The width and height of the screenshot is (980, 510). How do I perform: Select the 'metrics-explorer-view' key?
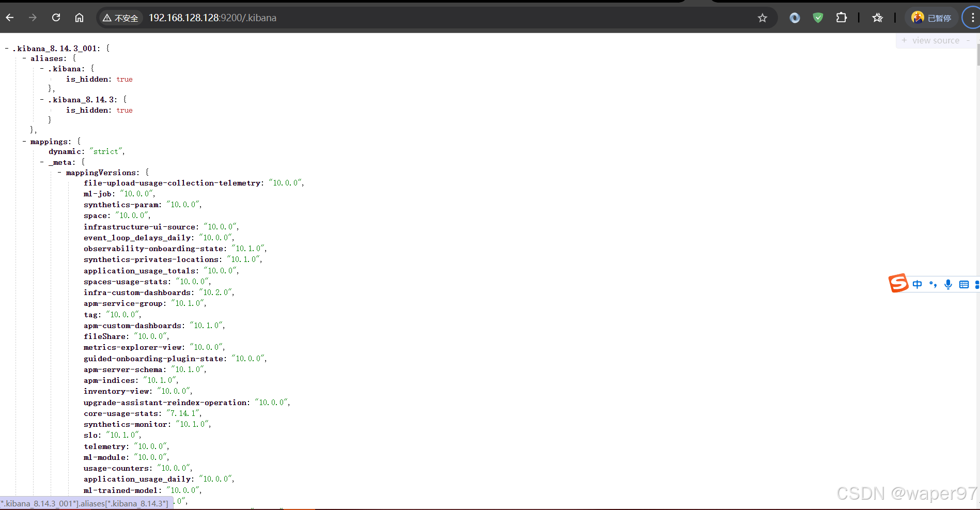click(133, 347)
